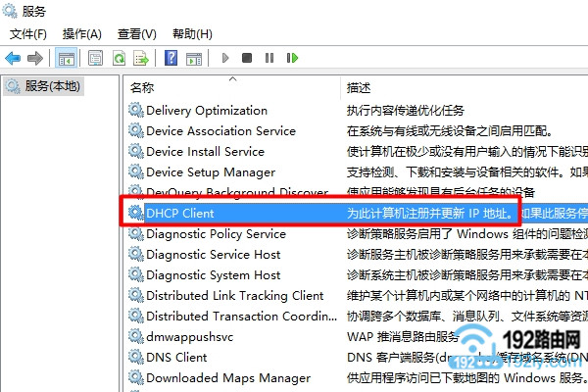This screenshot has width=588, height=392.
Task: Select Distributed Link Tracking Client
Action: pyautogui.click(x=235, y=296)
